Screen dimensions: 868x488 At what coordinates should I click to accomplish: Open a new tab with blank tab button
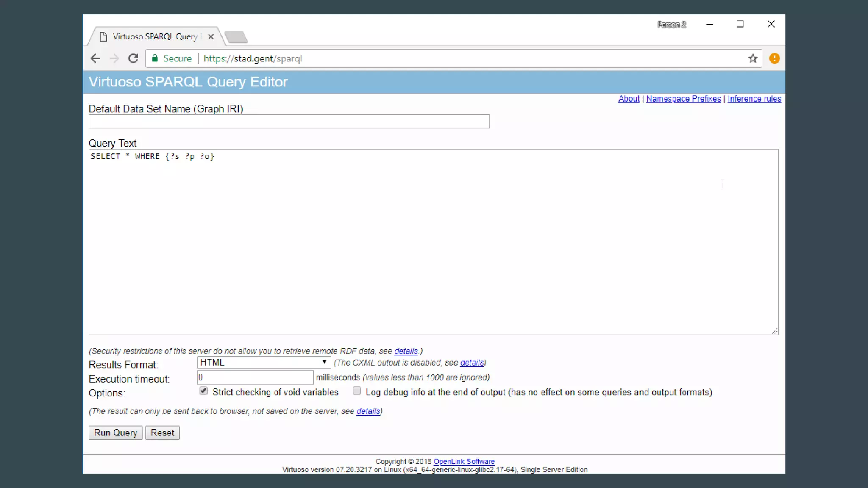pyautogui.click(x=236, y=37)
